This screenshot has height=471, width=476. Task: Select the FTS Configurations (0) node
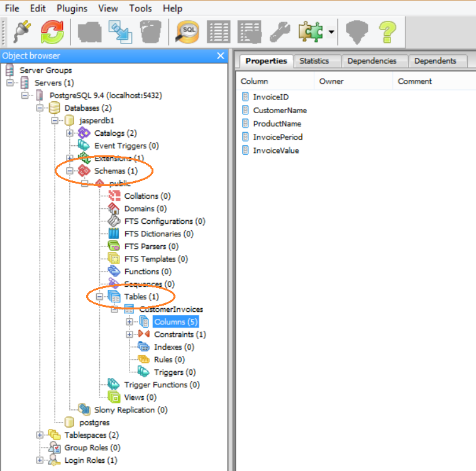click(165, 221)
